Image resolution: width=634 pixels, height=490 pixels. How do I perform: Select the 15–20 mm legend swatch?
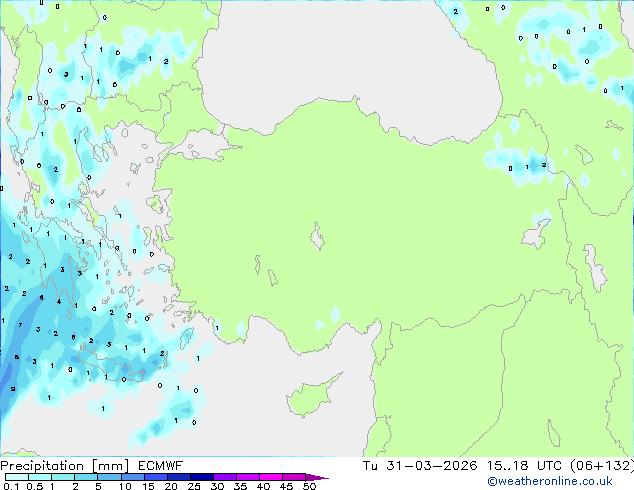coord(155,477)
